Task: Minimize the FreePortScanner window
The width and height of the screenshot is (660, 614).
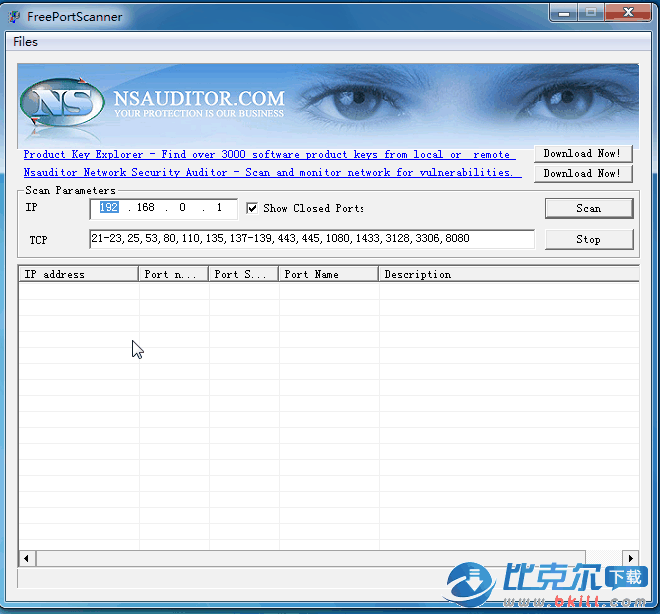Action: [x=564, y=13]
